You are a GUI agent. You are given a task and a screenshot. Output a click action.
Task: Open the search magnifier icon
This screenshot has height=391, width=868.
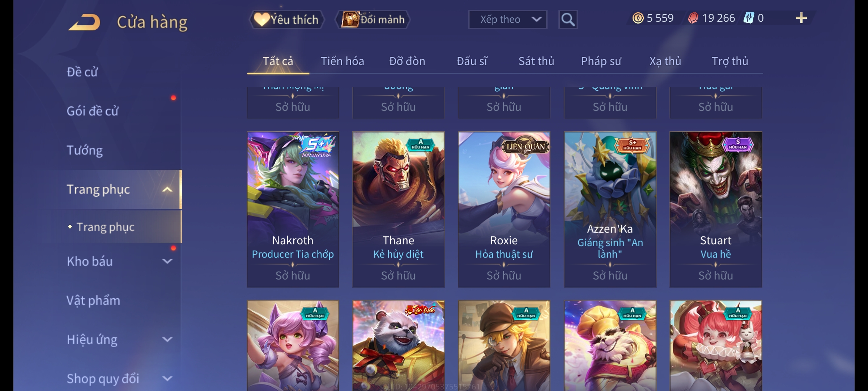568,20
